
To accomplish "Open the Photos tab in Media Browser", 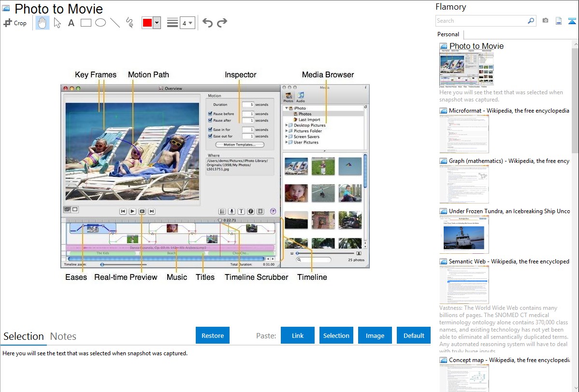I will [289, 97].
